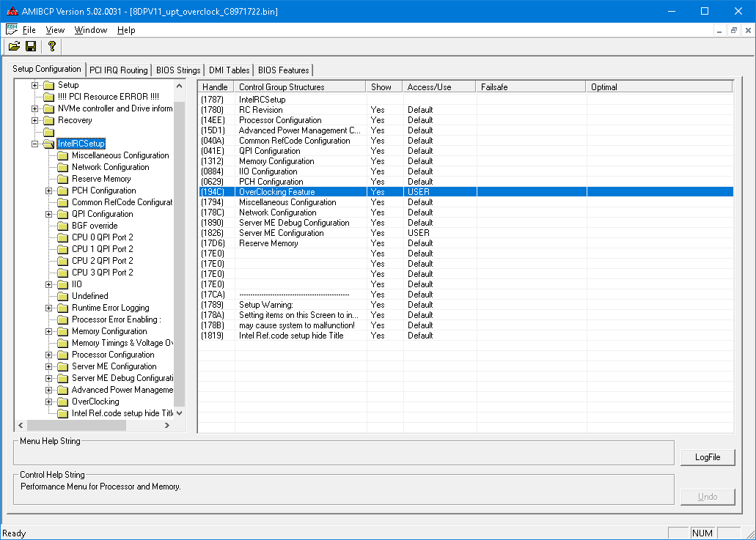Click the Open file toolbar icon
This screenshot has height=540, width=756.
click(15, 46)
